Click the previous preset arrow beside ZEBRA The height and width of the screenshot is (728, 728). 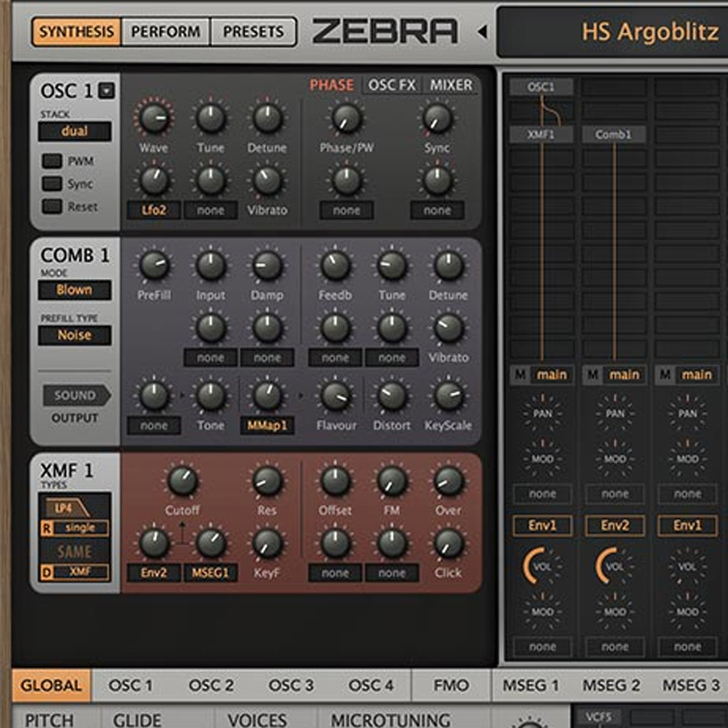tap(482, 32)
